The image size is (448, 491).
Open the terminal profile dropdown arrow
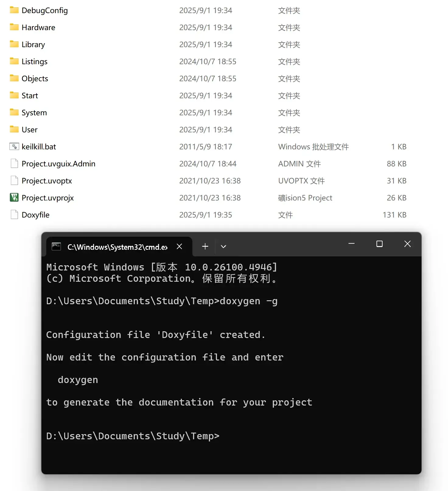tap(223, 246)
